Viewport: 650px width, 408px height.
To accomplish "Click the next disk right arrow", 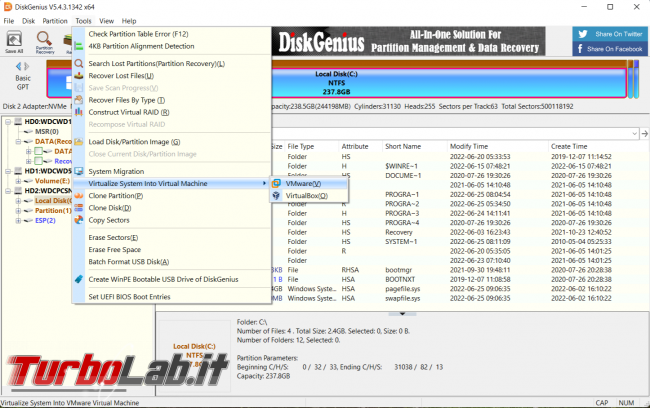I will coord(27,66).
